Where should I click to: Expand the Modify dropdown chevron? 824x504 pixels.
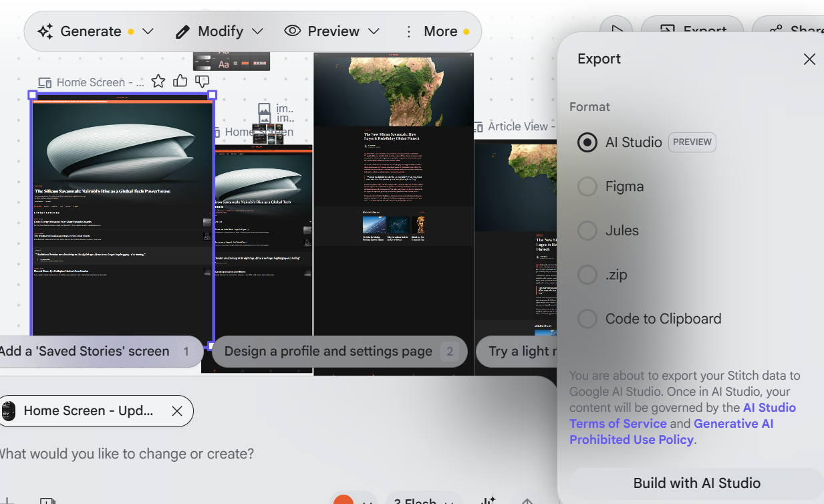257,31
